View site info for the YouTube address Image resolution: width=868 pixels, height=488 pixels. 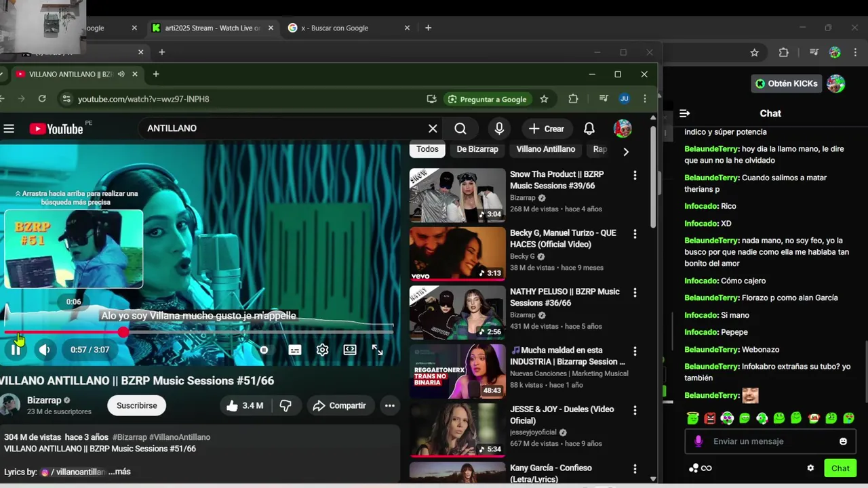coord(66,99)
